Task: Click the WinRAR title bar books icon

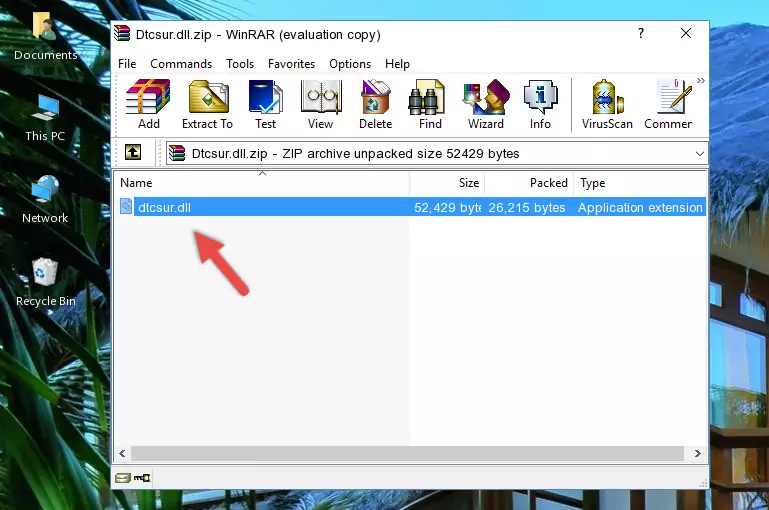Action: [x=122, y=33]
